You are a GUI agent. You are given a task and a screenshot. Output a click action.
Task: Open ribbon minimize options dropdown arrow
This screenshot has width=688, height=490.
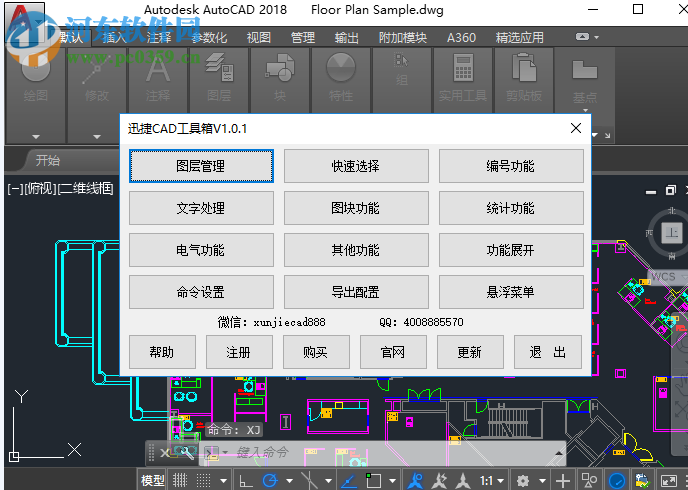click(596, 37)
